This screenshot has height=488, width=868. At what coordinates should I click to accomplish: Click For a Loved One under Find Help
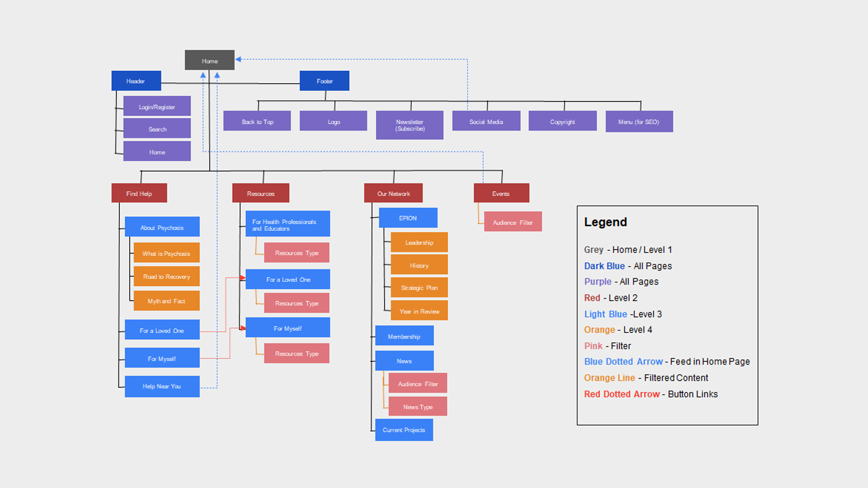pos(162,330)
